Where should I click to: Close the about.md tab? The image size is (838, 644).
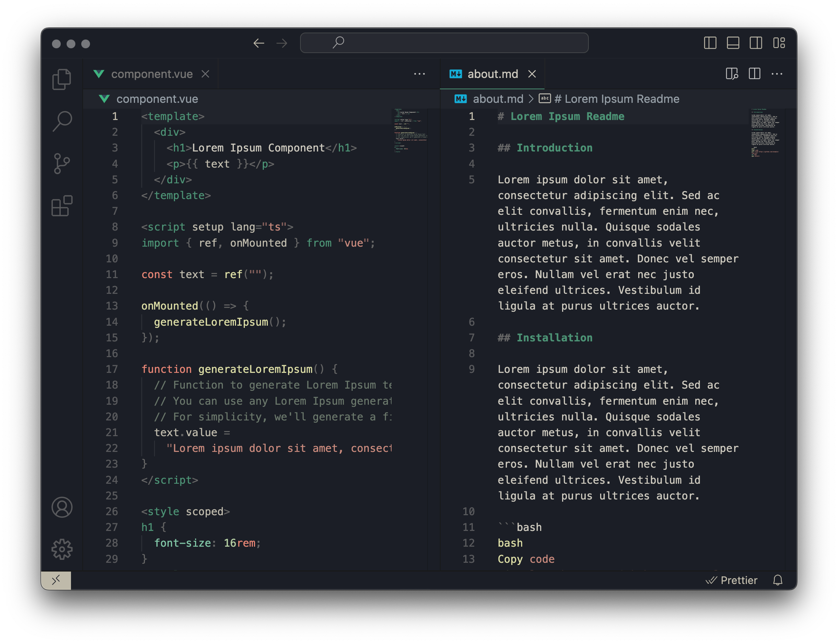532,74
